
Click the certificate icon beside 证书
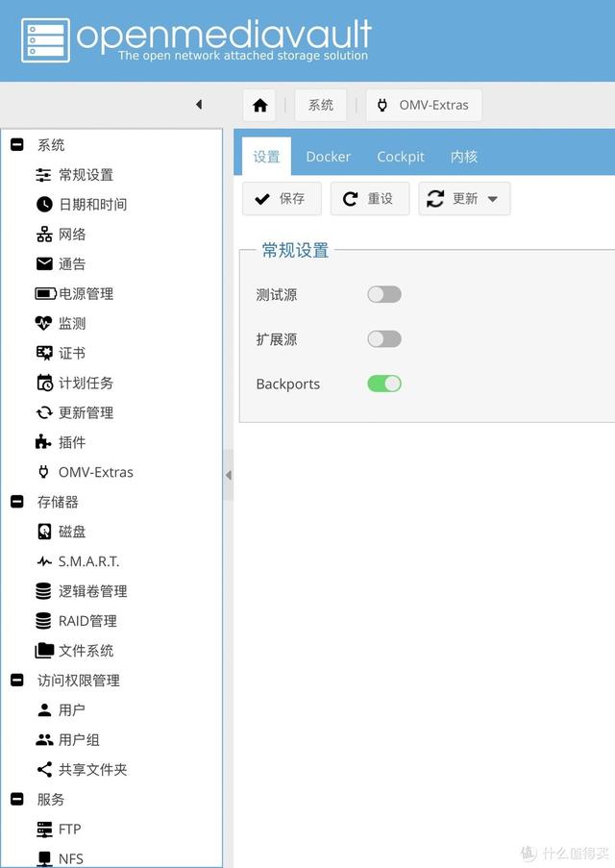pyautogui.click(x=44, y=353)
